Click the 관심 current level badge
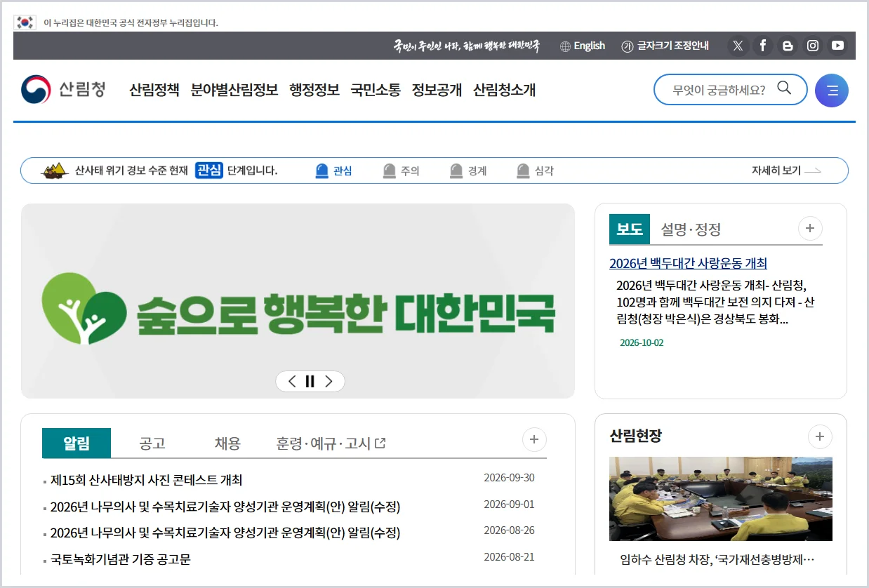869x588 pixels. 208,170
